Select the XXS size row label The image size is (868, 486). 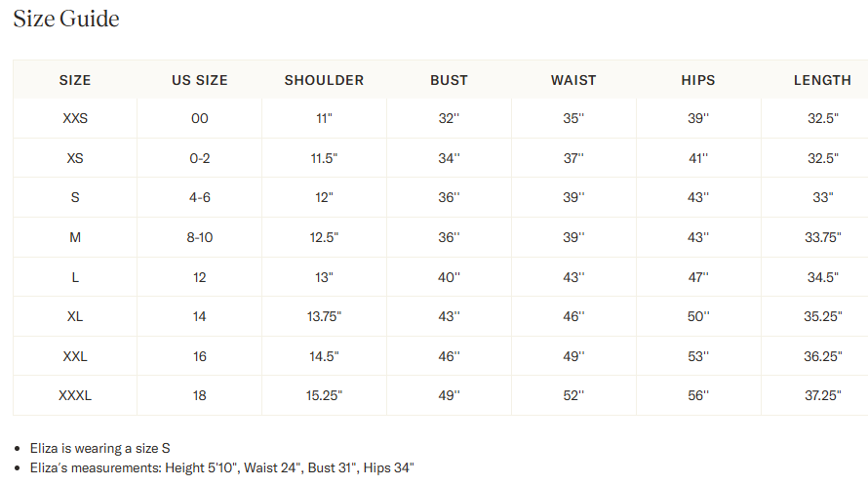75,119
